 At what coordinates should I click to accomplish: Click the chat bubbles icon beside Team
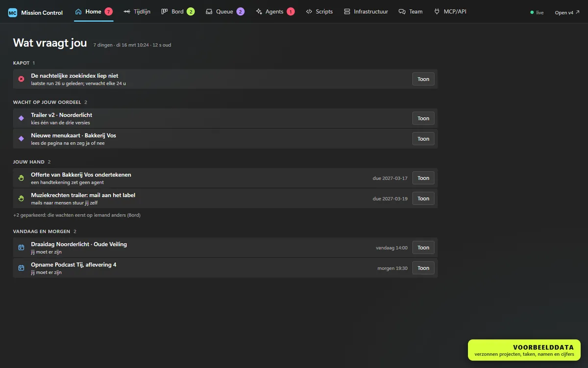(402, 11)
